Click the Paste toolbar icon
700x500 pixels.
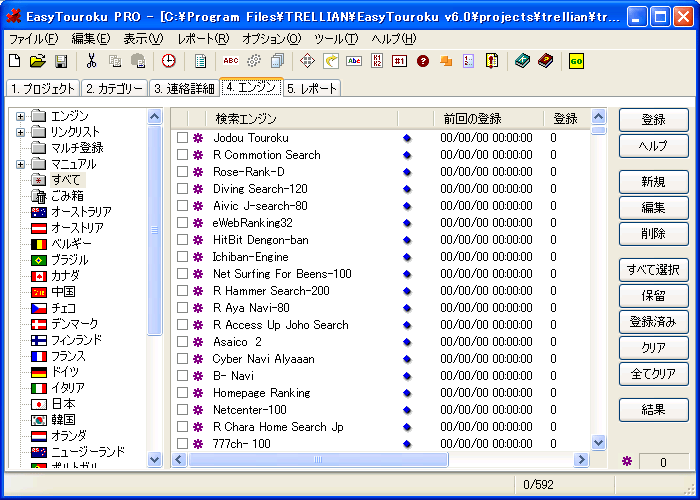[138, 61]
